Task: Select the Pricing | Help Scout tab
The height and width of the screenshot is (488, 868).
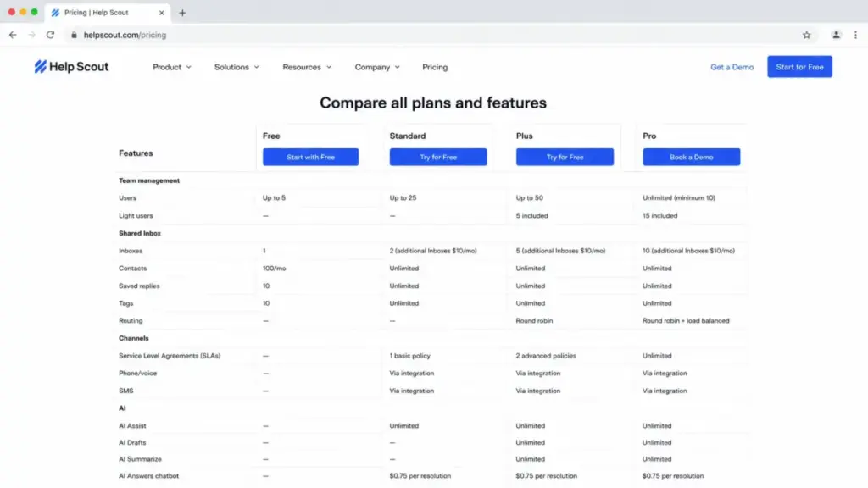Action: 108,13
